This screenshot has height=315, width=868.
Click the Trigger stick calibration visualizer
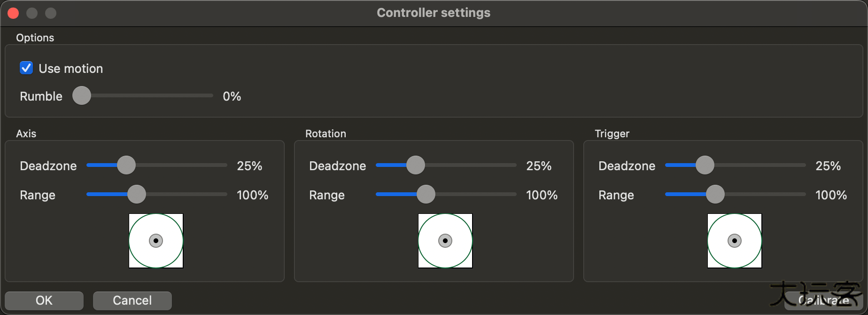pos(734,240)
